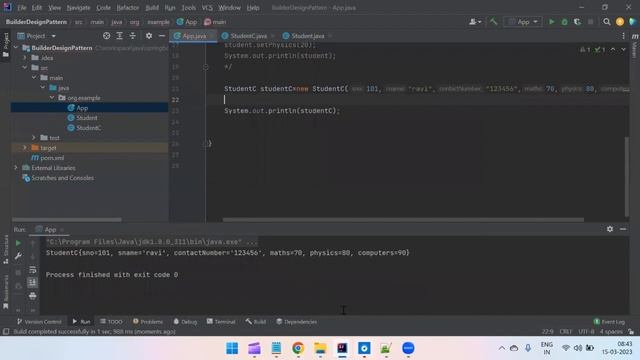Toggle soft-wrap icon in Run console

pyautogui.click(x=33, y=270)
